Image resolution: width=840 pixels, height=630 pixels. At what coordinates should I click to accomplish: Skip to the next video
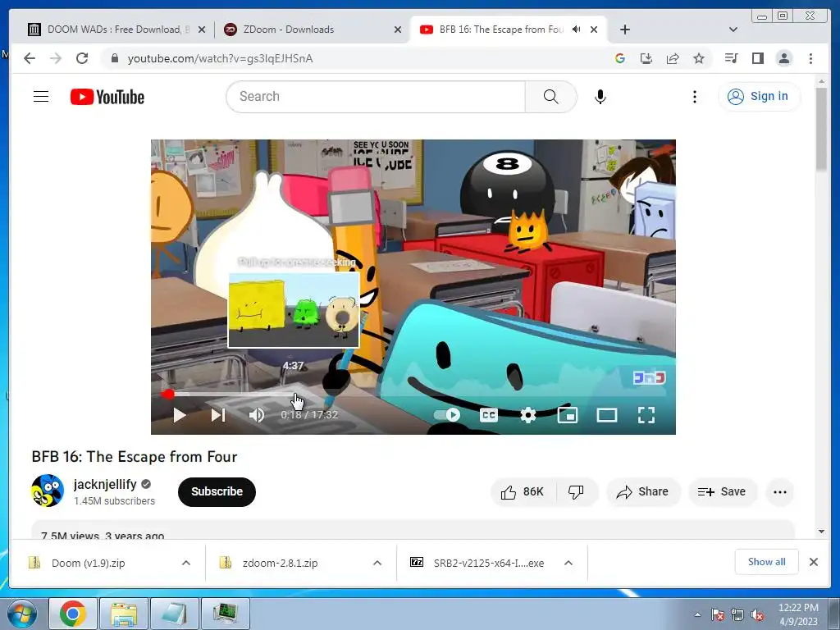click(x=218, y=415)
